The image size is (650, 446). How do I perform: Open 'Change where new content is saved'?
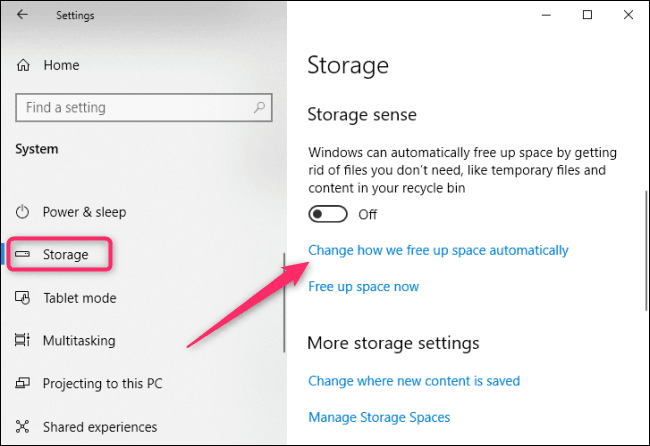click(414, 381)
